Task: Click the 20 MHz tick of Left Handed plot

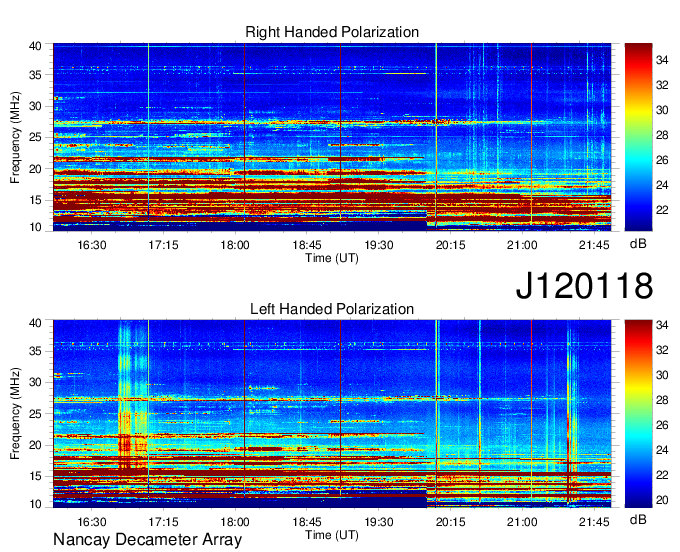Action: click(35, 445)
